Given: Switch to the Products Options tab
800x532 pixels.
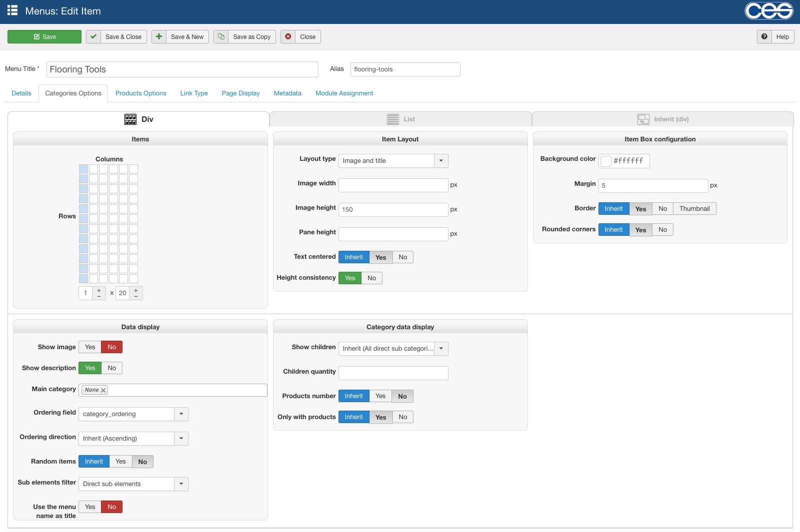Looking at the screenshot, I should click(140, 93).
